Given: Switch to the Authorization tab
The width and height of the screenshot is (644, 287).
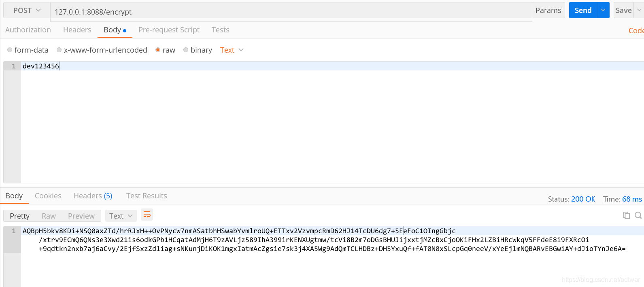Looking at the screenshot, I should tap(28, 30).
